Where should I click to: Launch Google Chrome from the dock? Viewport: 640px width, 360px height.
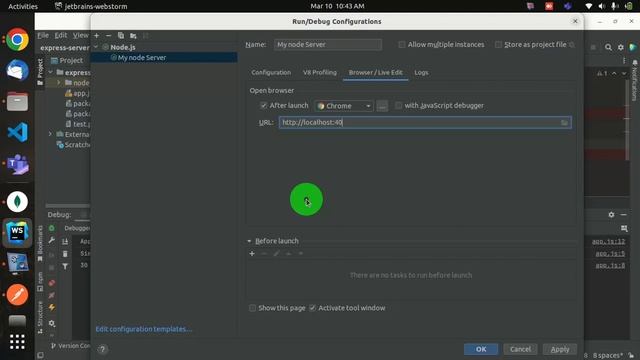(x=17, y=39)
